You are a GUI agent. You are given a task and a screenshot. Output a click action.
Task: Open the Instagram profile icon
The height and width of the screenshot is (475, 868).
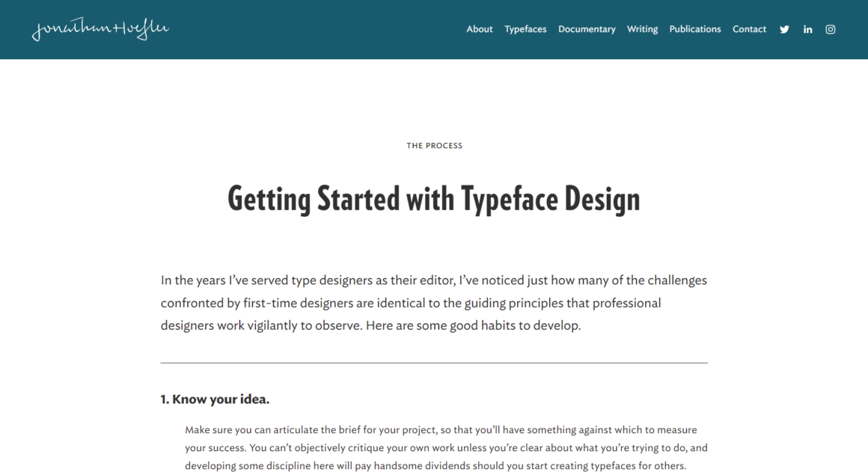tap(831, 29)
